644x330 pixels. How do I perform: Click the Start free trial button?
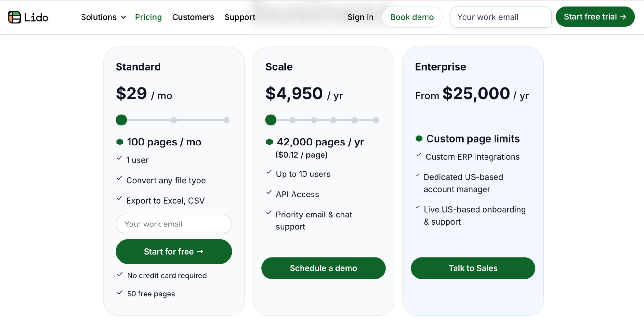pos(595,17)
